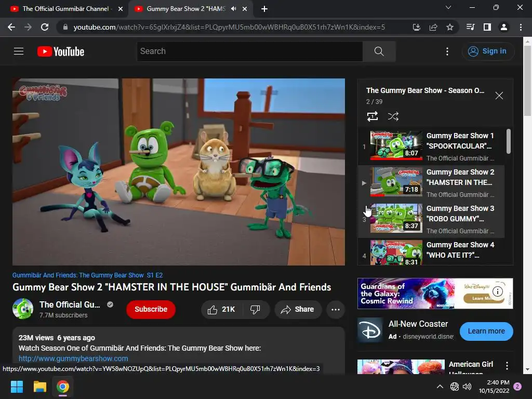Open the YouTube hamburger guide menu
The width and height of the screenshot is (532, 399).
click(19, 51)
